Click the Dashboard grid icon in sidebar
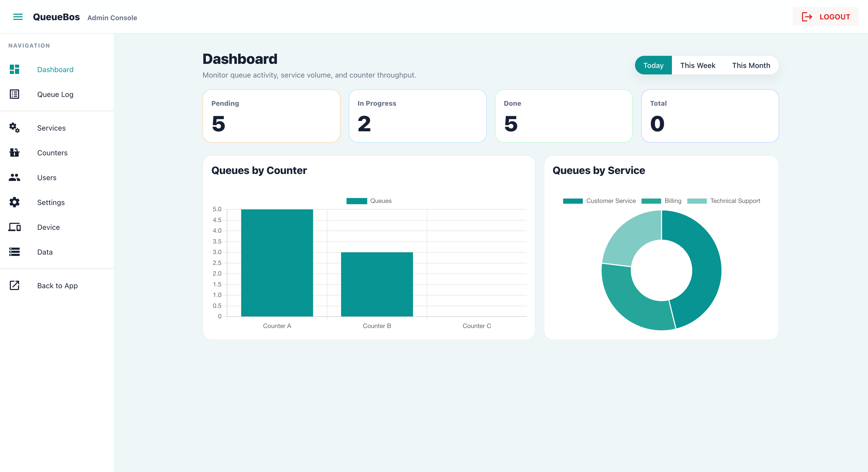 (x=14, y=70)
